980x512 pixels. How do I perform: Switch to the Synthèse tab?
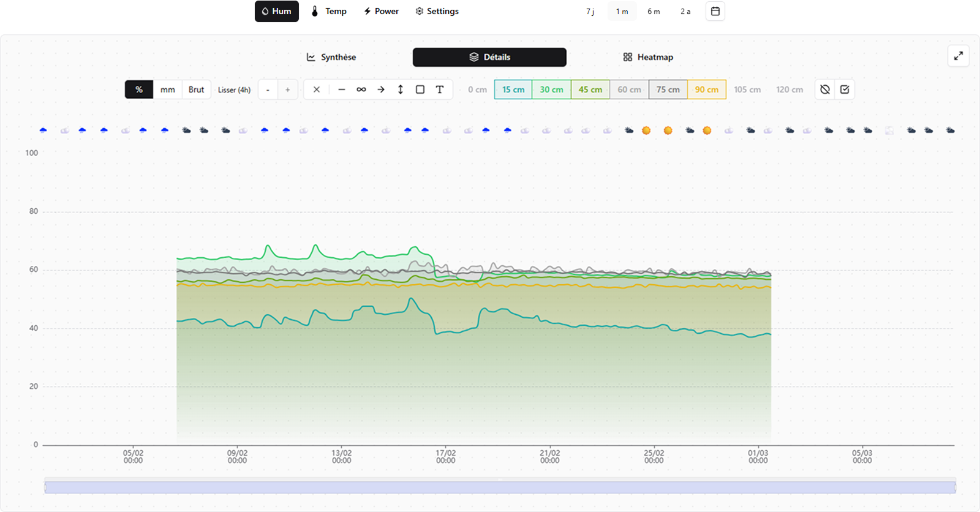click(x=331, y=57)
